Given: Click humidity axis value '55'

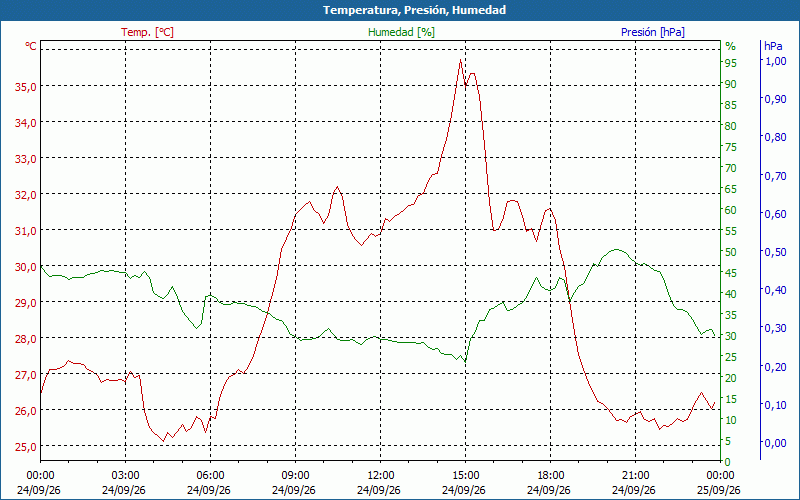Looking at the screenshot, I should [x=731, y=231].
